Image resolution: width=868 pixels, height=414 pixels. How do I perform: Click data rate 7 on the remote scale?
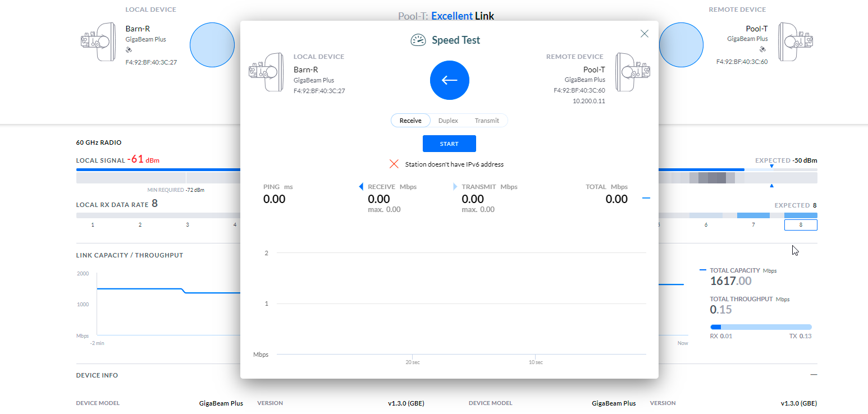click(x=753, y=225)
